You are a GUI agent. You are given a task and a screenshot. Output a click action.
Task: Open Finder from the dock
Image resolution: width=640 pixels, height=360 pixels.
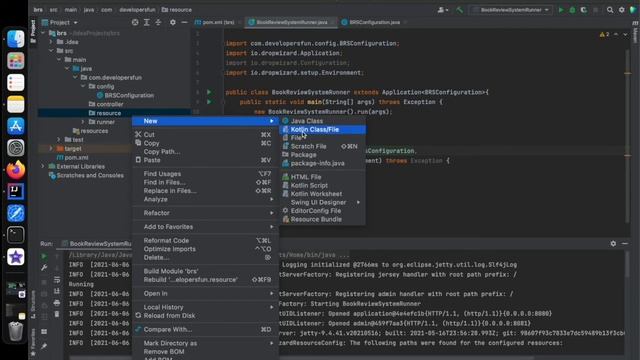click(x=16, y=39)
